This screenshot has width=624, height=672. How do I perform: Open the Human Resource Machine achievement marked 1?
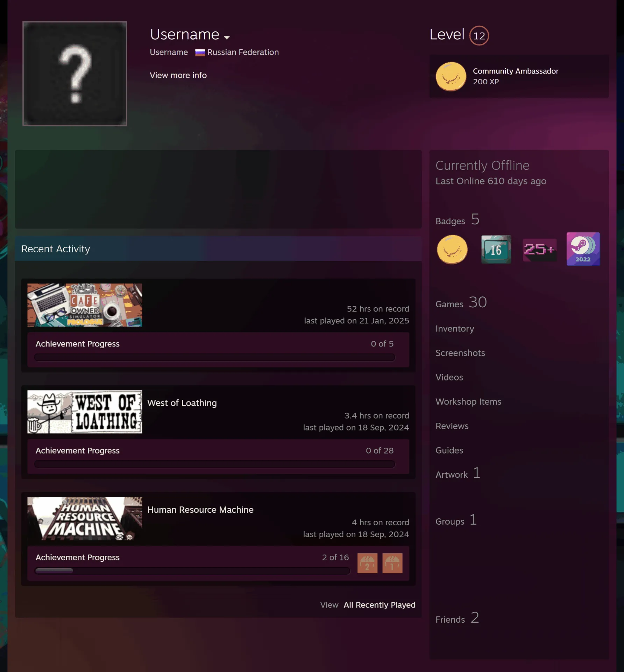[x=392, y=563]
